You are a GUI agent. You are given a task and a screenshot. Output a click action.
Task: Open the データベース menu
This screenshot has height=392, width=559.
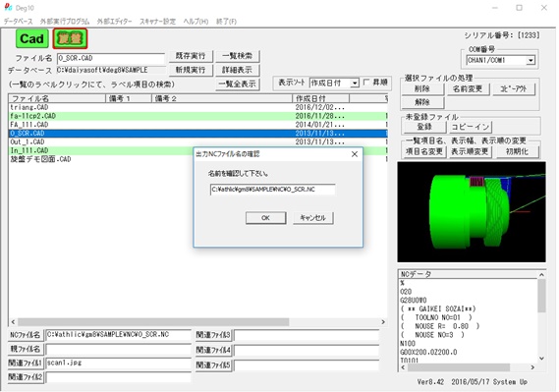[x=19, y=22]
